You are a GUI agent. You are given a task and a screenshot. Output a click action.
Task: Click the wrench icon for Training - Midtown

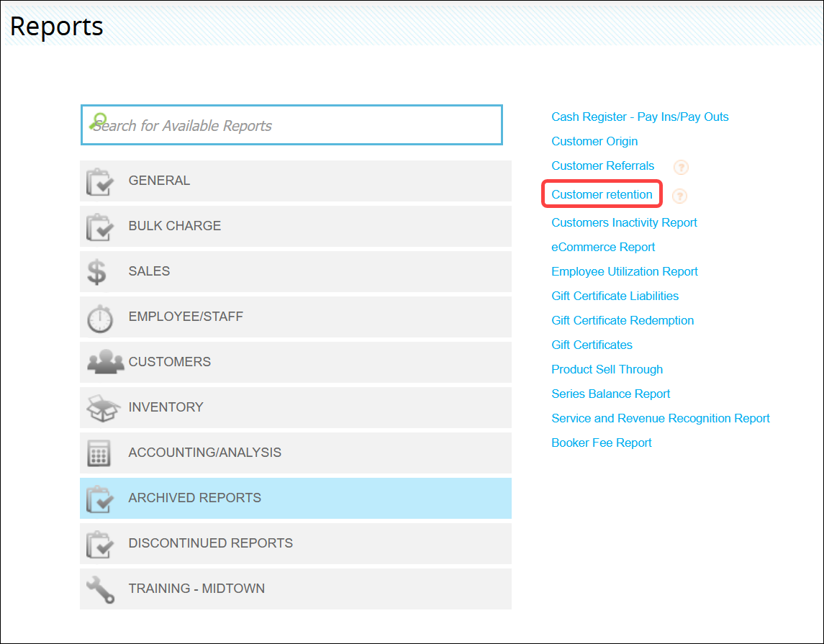coord(100,589)
